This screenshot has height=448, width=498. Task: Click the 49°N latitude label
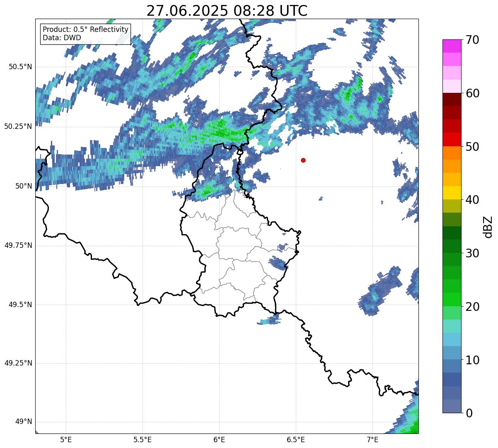click(x=24, y=422)
